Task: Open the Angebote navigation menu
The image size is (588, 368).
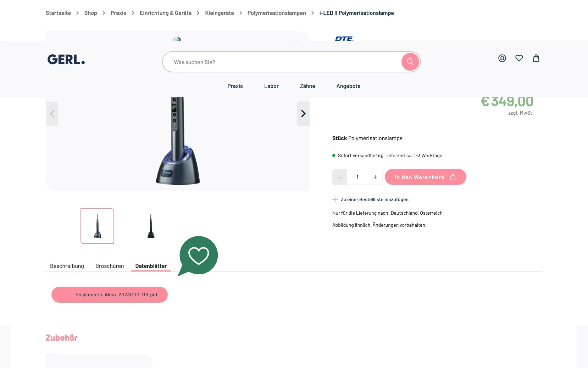Action: click(x=348, y=86)
